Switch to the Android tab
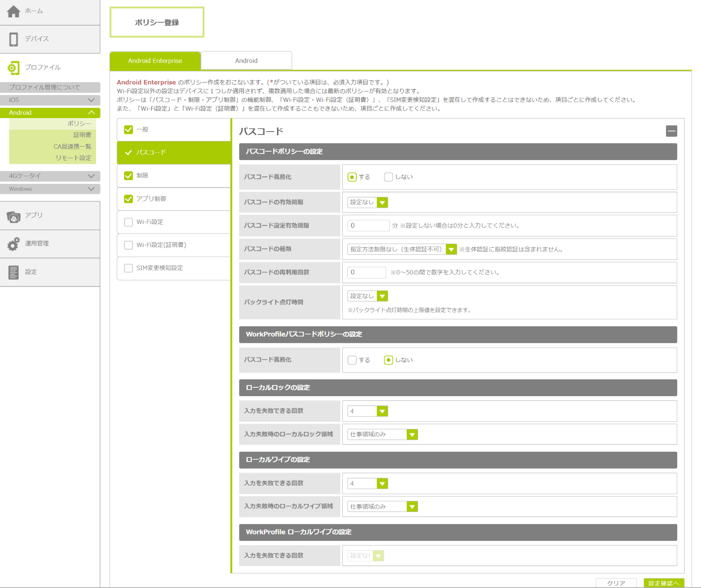Viewport: 701px width, 588px height. [246, 61]
